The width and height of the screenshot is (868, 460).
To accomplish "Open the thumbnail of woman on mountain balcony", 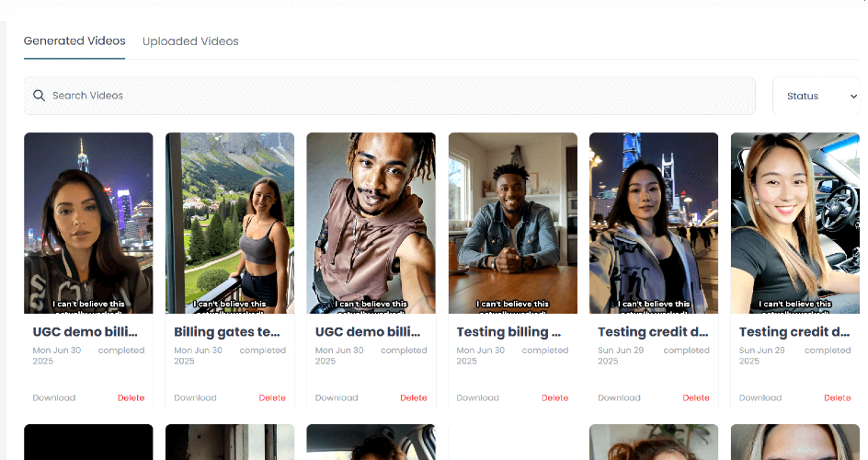I will pyautogui.click(x=230, y=223).
